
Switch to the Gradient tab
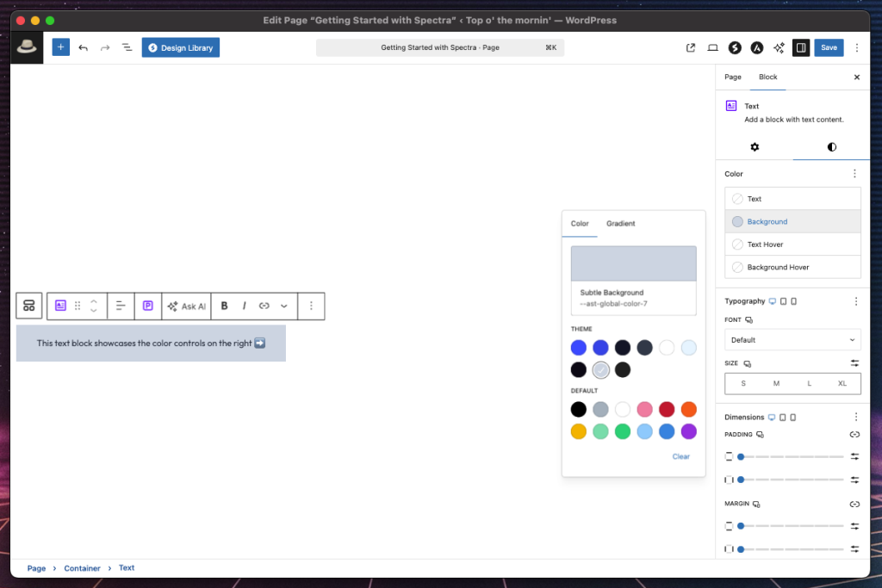click(x=620, y=224)
